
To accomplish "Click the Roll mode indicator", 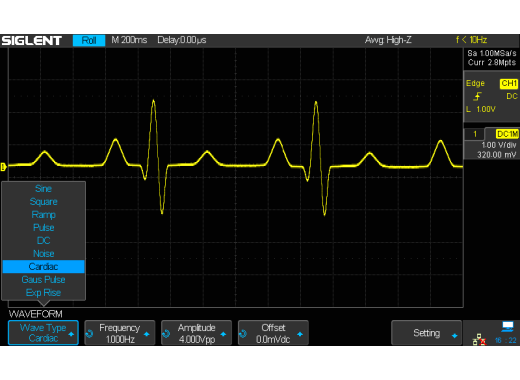I will 89,40.
